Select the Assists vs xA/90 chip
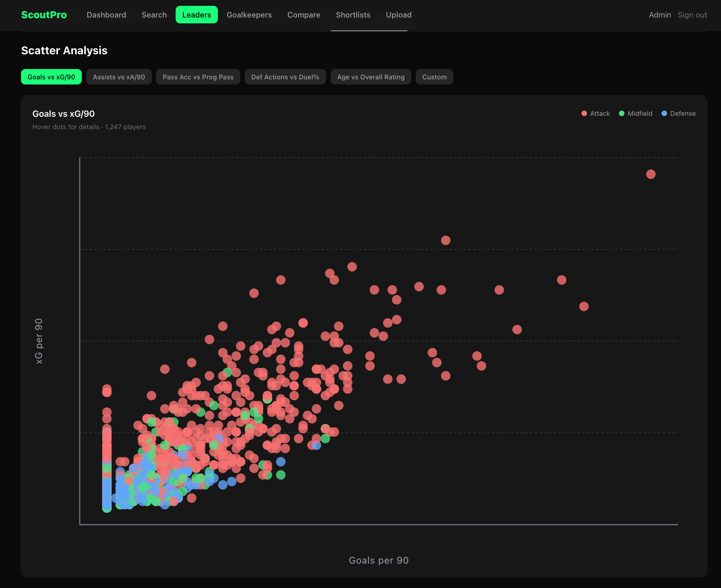This screenshot has width=721, height=588. 119,77
